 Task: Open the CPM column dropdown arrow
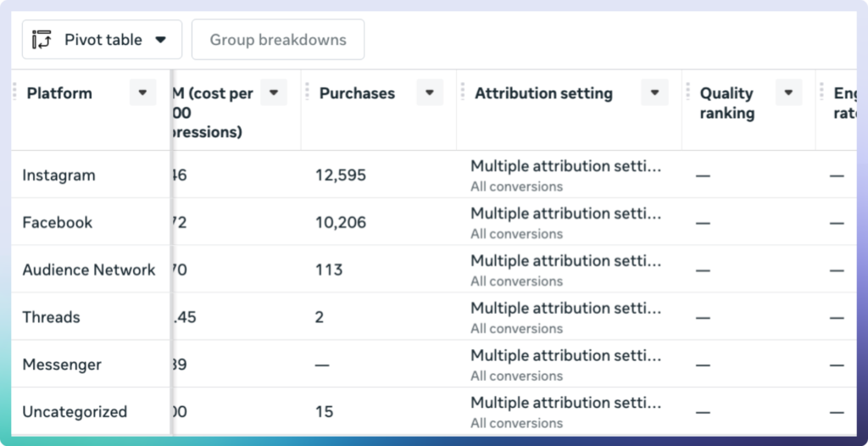pos(274,92)
